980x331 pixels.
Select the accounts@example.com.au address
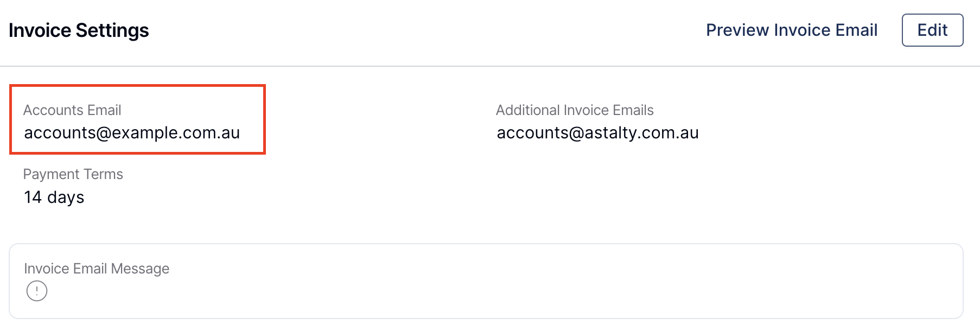coord(132,133)
